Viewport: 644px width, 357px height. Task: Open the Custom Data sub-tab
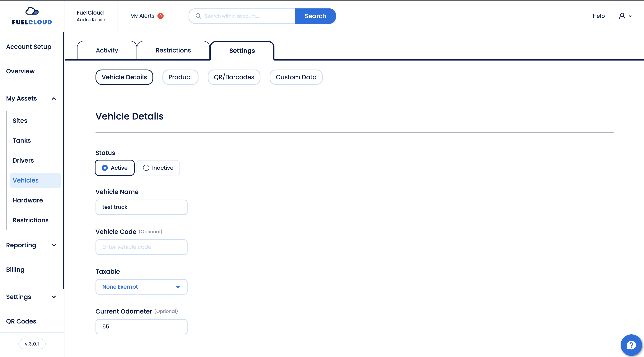296,77
